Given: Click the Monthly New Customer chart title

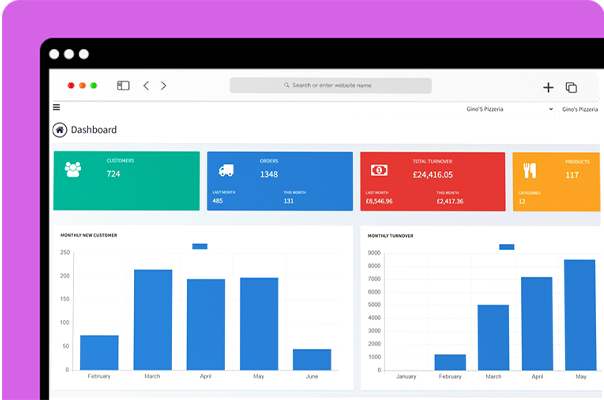Looking at the screenshot, I should pos(89,235).
